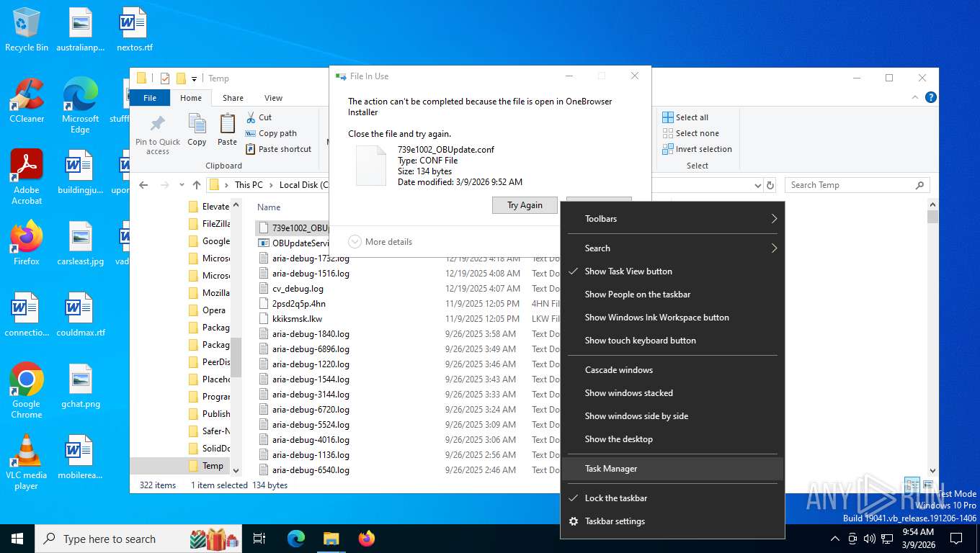This screenshot has height=553, width=980.
Task: Open recent locations dropdown arrow
Action: (181, 185)
